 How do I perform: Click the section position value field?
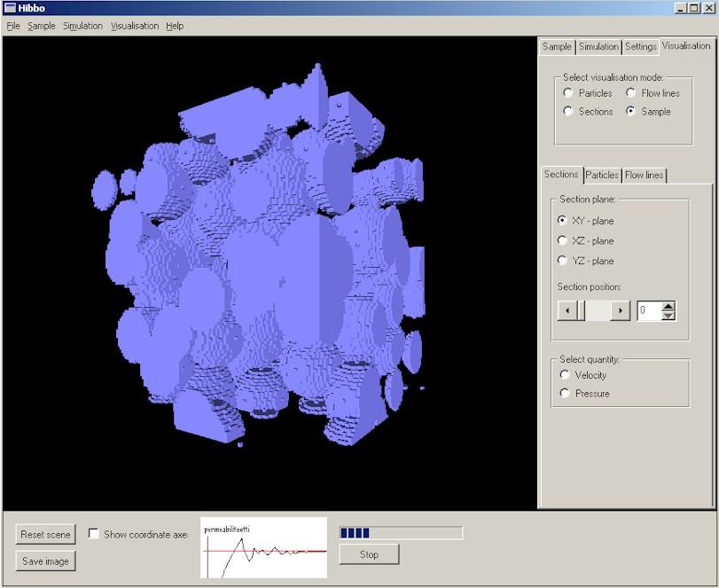pos(649,310)
